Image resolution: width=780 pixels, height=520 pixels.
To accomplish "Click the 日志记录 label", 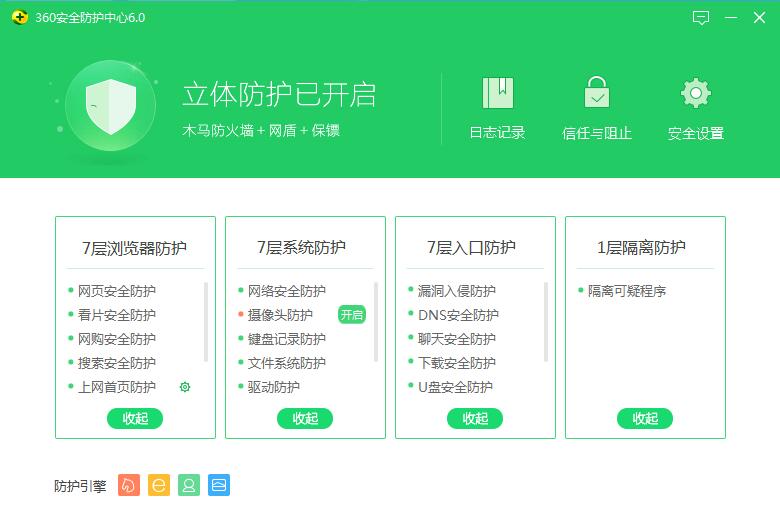I will point(497,132).
